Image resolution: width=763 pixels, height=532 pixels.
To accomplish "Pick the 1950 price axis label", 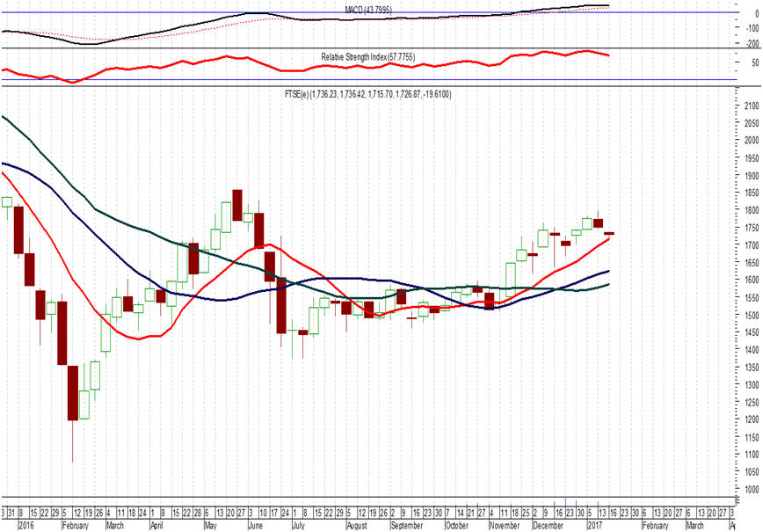I will pyautogui.click(x=752, y=158).
